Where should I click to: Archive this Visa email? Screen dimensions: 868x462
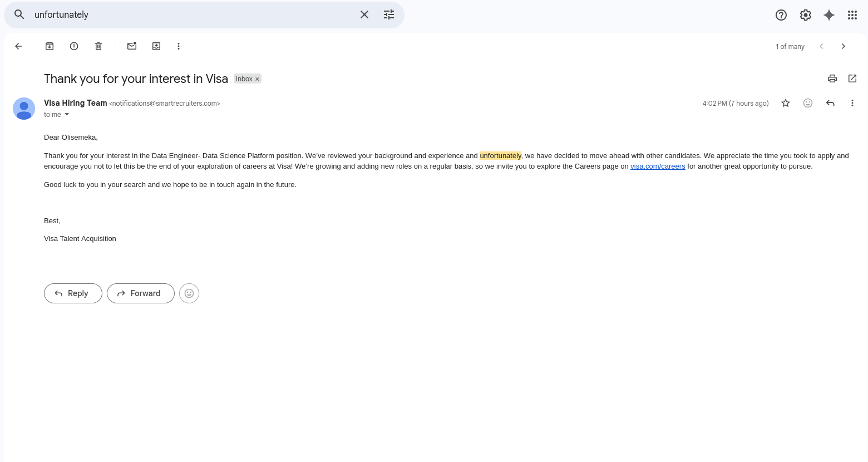click(x=50, y=46)
